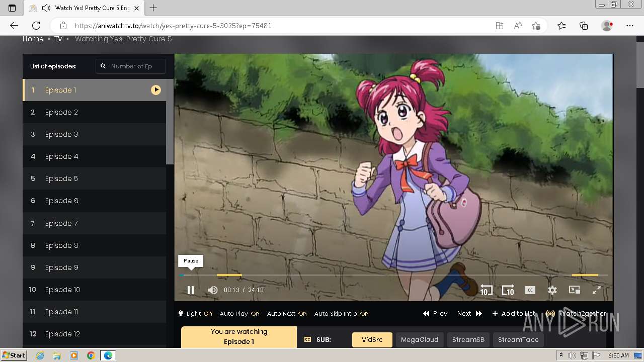Open Watch2gether feature

[577, 314]
